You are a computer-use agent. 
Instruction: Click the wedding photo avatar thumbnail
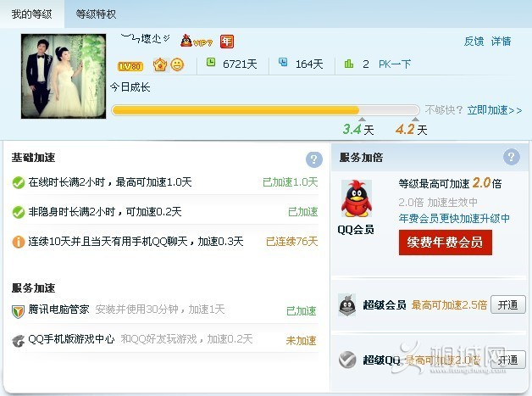coord(64,76)
